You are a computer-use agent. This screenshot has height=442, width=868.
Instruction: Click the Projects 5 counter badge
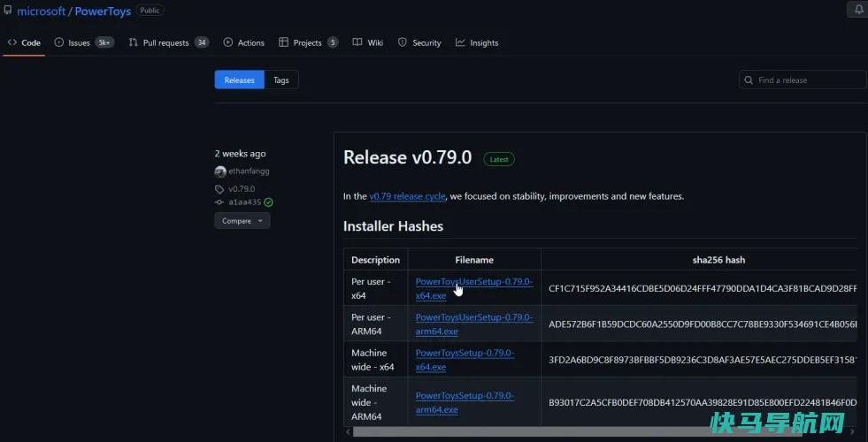[333, 42]
